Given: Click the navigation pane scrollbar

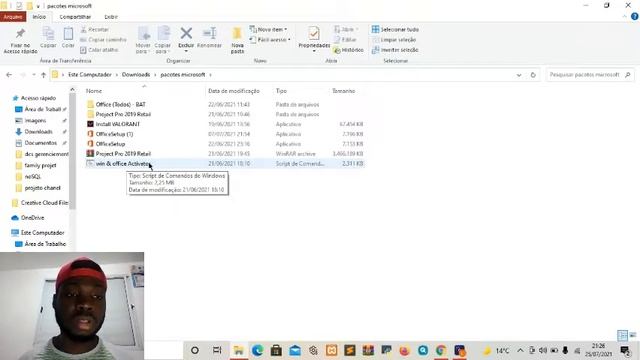Looking at the screenshot, I should click(72, 151).
